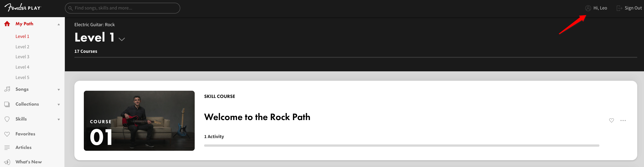Expand the Collections section arrow

(x=59, y=105)
